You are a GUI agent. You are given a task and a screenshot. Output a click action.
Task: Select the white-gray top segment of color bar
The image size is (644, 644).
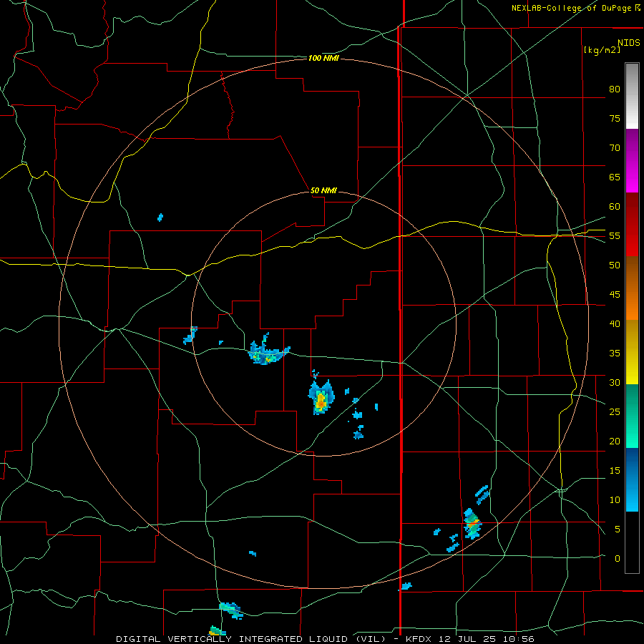click(632, 96)
